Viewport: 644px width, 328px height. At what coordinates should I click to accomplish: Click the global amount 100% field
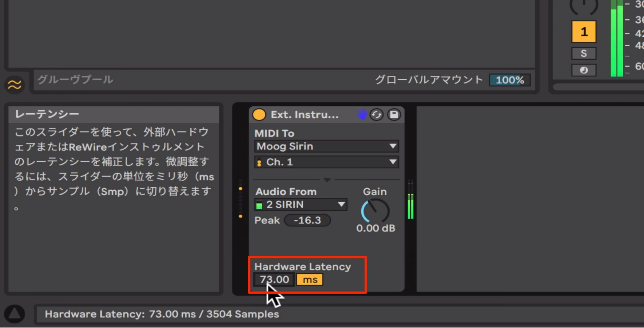click(x=510, y=80)
